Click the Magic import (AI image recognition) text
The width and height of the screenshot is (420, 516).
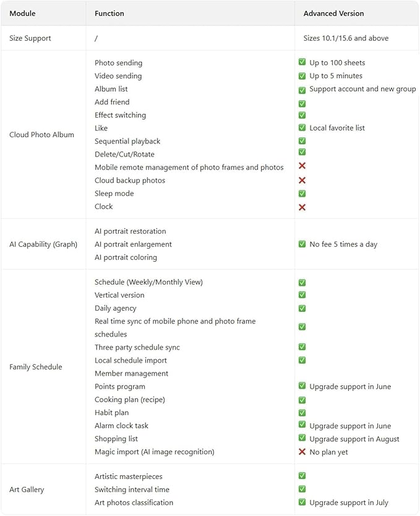point(154,452)
